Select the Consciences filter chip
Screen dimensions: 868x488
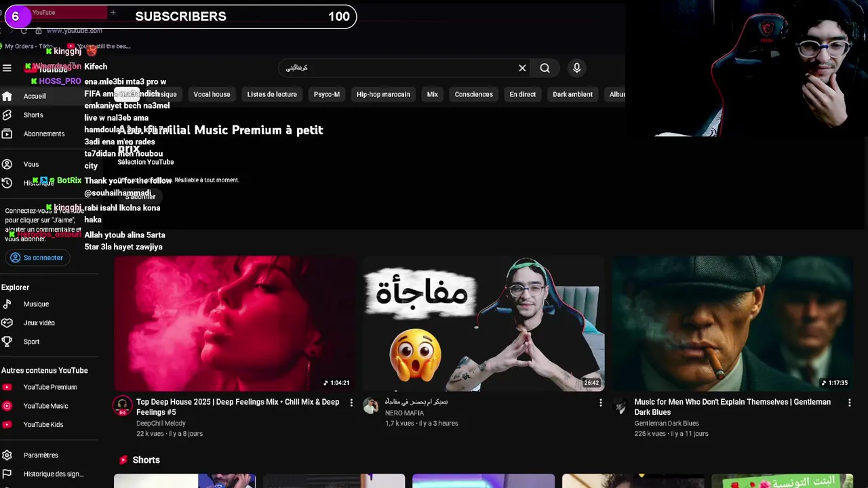coord(473,94)
